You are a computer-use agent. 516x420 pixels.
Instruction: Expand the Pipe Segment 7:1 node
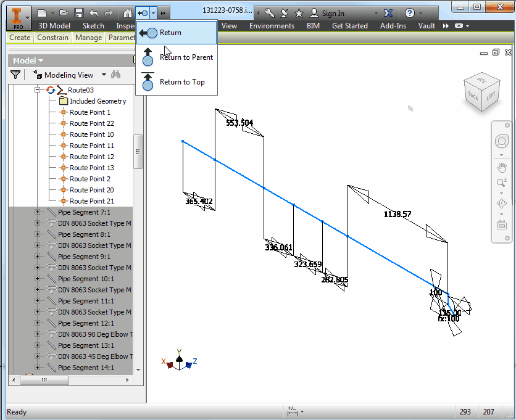click(x=38, y=212)
